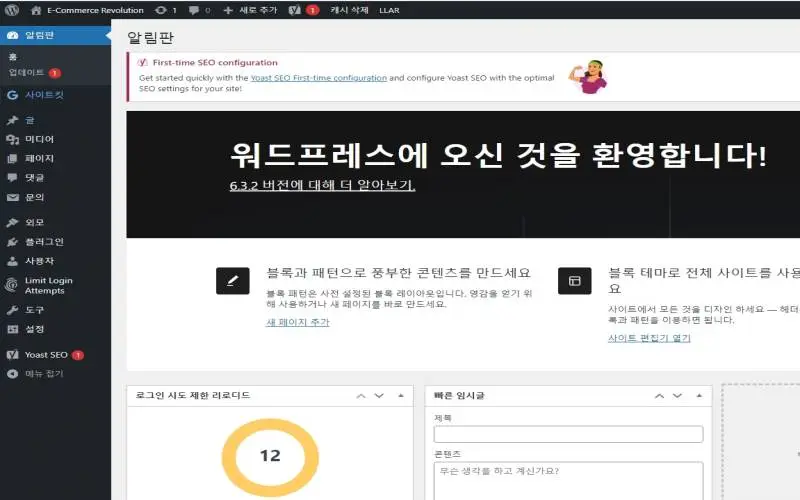This screenshot has height=500, width=800.
Task: Move 빠른 임시글 widget up
Action: [x=659, y=396]
